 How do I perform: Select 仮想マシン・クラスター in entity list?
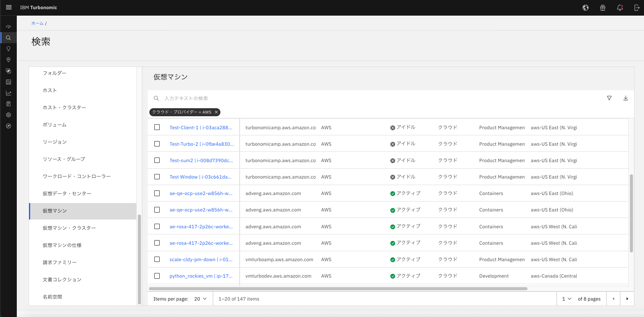(69, 228)
